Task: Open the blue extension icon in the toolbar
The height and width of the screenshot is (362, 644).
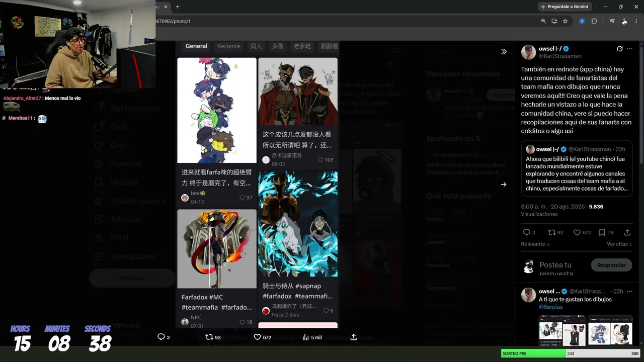Action: tap(582, 21)
